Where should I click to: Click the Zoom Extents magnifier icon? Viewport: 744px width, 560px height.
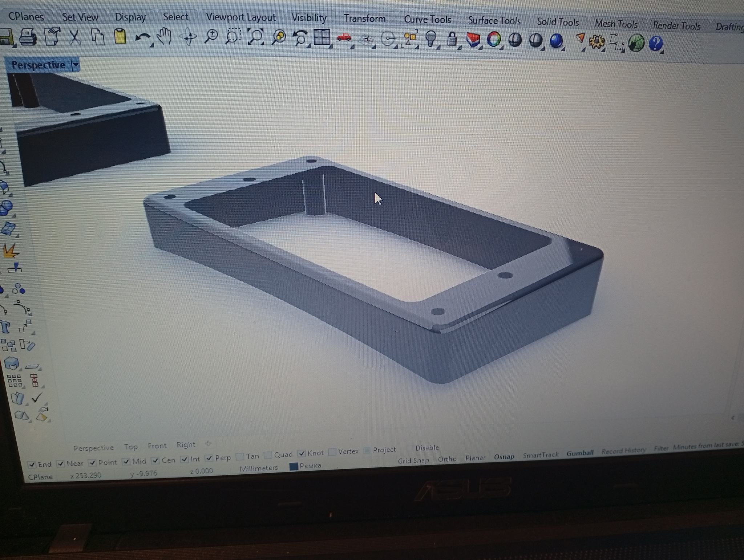(x=256, y=37)
